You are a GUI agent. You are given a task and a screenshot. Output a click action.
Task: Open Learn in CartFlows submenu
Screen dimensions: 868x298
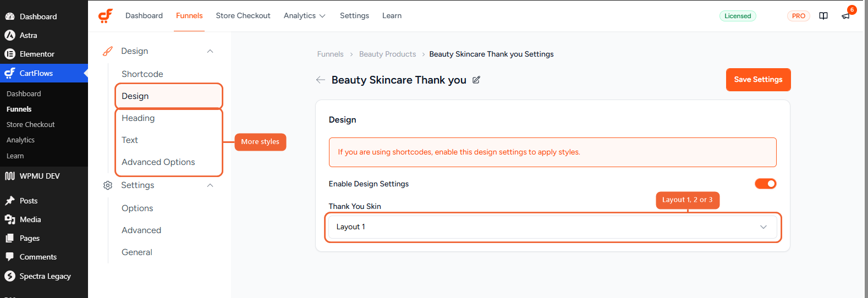15,156
